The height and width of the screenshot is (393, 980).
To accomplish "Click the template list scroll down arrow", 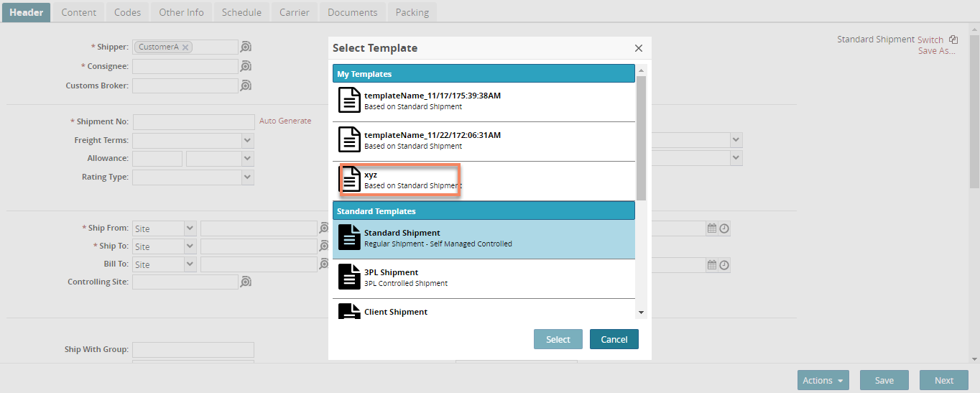I will click(x=641, y=313).
